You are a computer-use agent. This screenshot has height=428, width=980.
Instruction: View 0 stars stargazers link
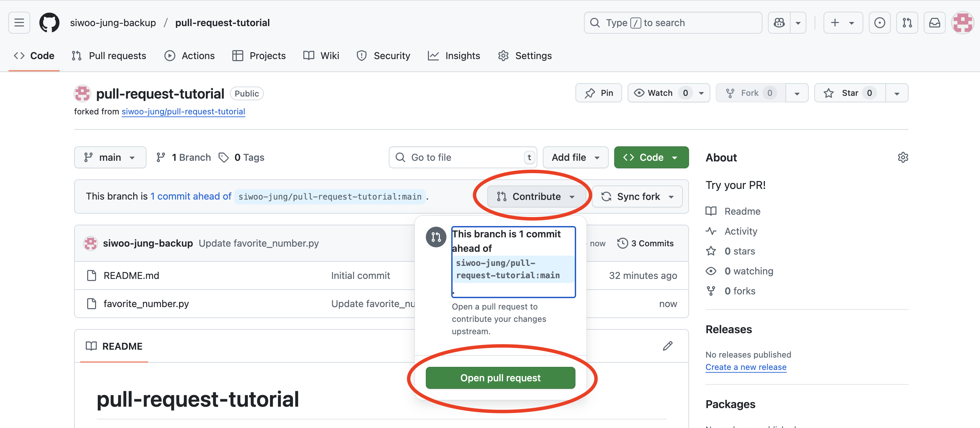click(x=731, y=251)
